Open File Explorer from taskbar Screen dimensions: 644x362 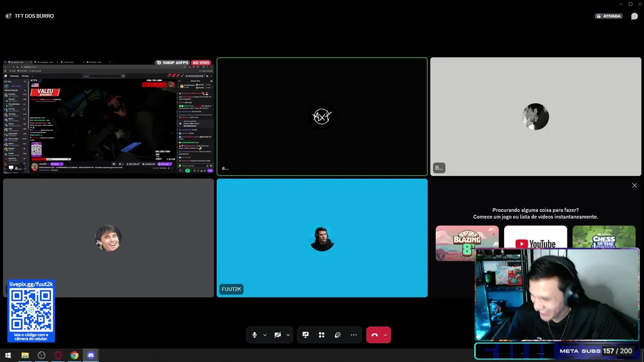25,355
